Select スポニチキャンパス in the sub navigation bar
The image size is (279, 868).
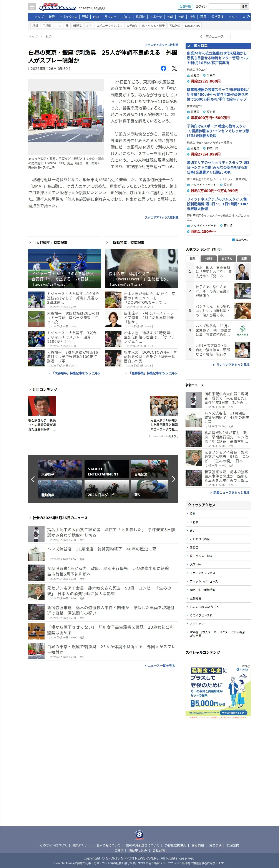tap(109, 26)
